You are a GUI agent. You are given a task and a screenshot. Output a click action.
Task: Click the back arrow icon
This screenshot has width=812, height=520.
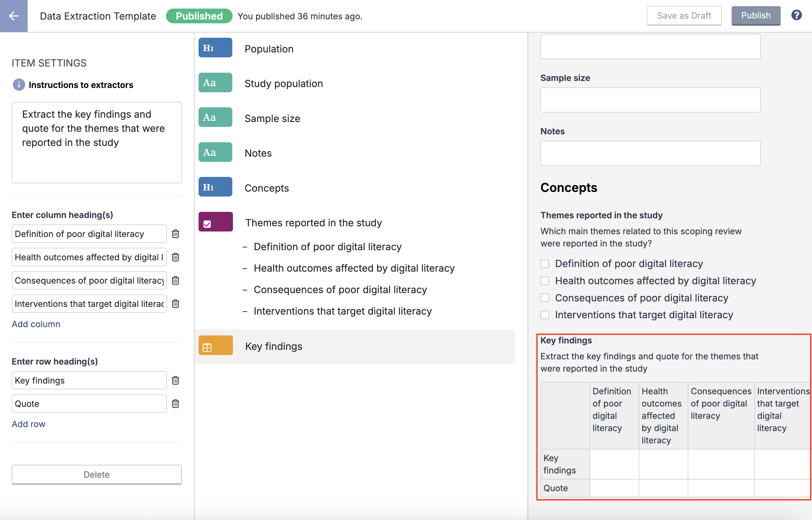pyautogui.click(x=14, y=16)
